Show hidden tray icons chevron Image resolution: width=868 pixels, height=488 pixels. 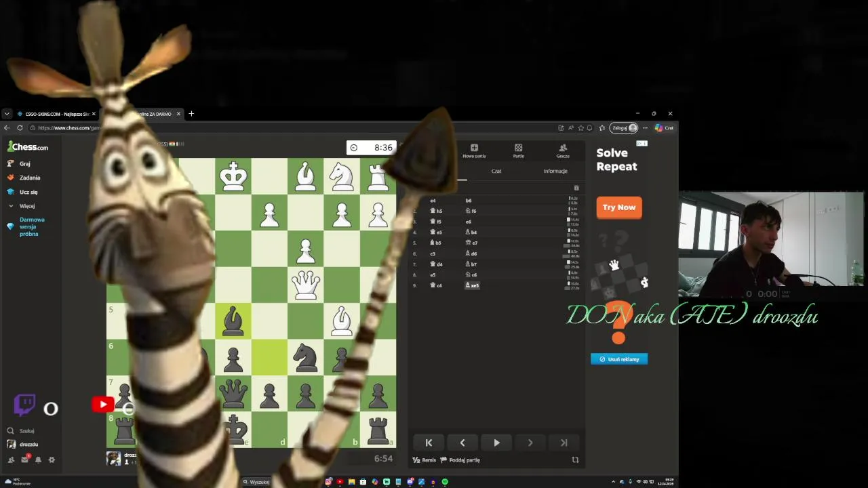point(614,482)
